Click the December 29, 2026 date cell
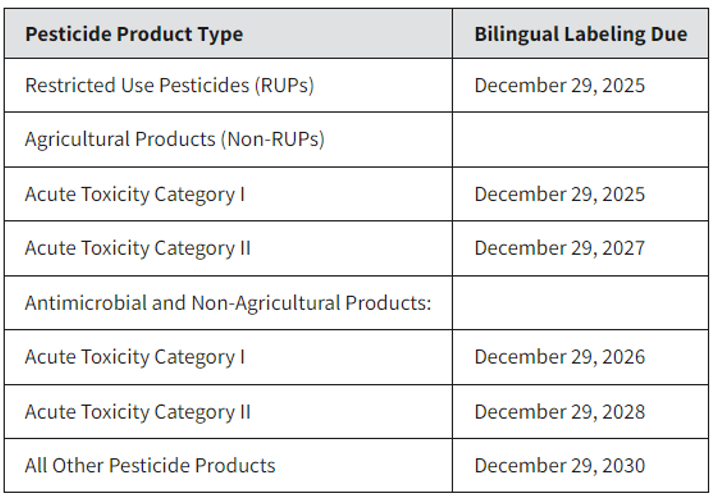This screenshot has height=501, width=712. [x=580, y=357]
